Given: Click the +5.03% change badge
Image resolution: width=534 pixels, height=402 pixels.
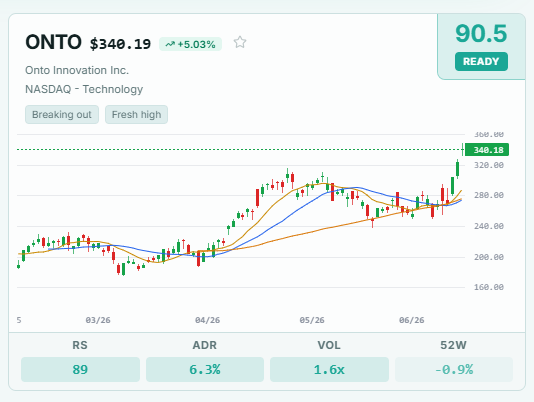Looking at the screenshot, I should point(190,44).
